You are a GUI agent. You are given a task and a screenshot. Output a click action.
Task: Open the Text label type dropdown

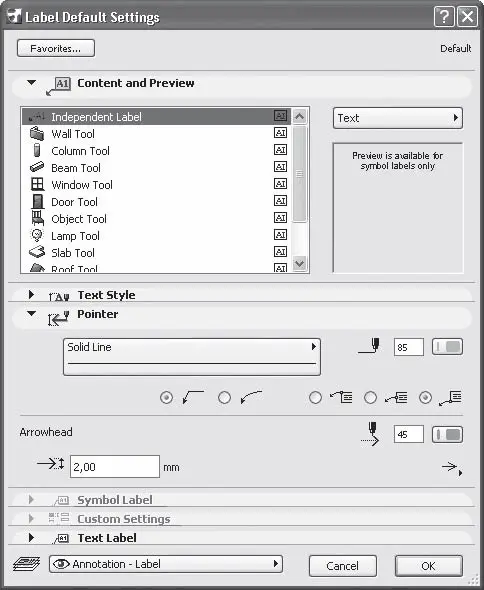[x=398, y=118]
